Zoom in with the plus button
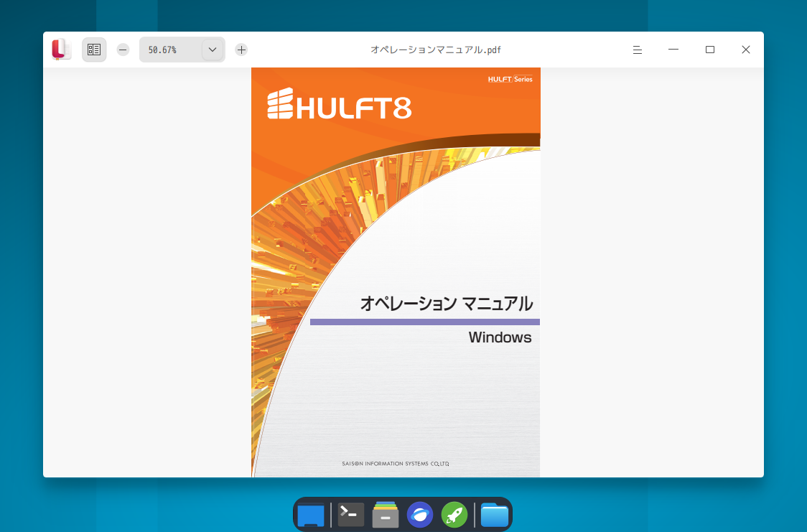Viewport: 807px width, 532px height. pos(241,50)
